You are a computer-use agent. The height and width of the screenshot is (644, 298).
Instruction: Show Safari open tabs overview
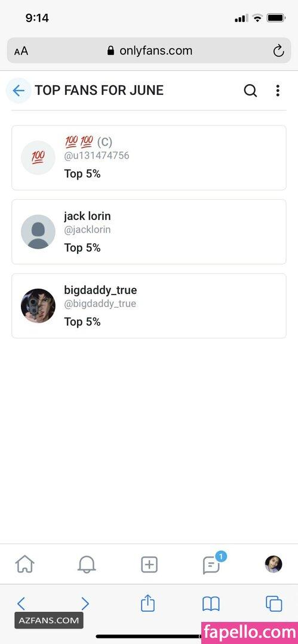click(274, 603)
